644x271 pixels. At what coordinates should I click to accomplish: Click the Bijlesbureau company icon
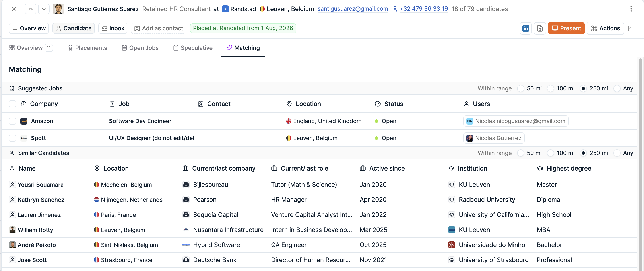(186, 185)
